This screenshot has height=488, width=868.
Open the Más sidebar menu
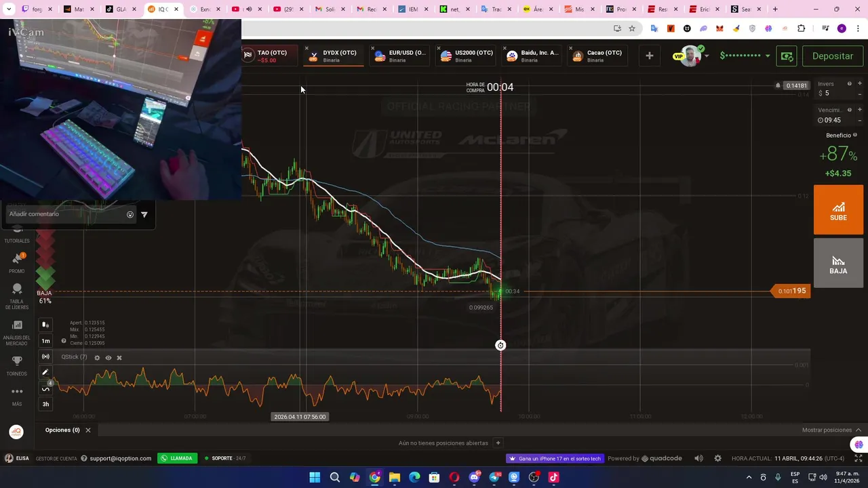click(17, 396)
